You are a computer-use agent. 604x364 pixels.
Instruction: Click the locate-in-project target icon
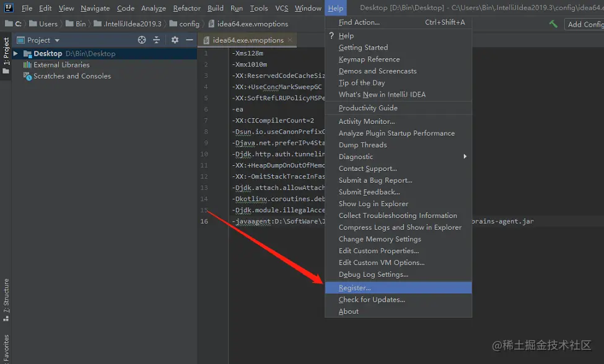(142, 40)
